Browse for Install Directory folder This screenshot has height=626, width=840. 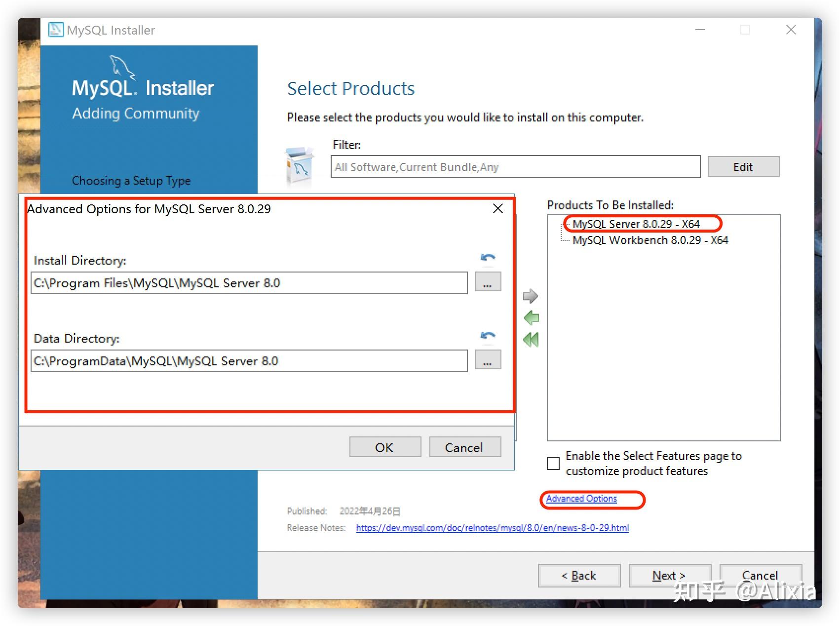tap(488, 282)
